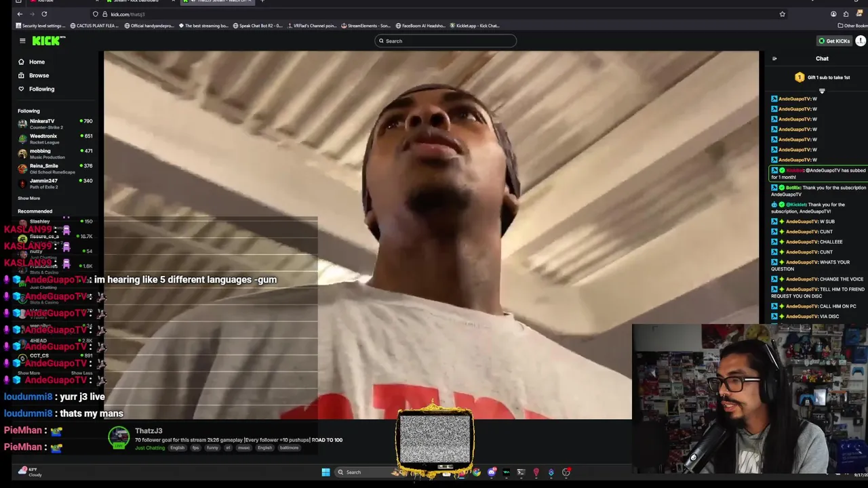The width and height of the screenshot is (868, 488).
Task: Click the Kick search field
Action: pyautogui.click(x=446, y=41)
